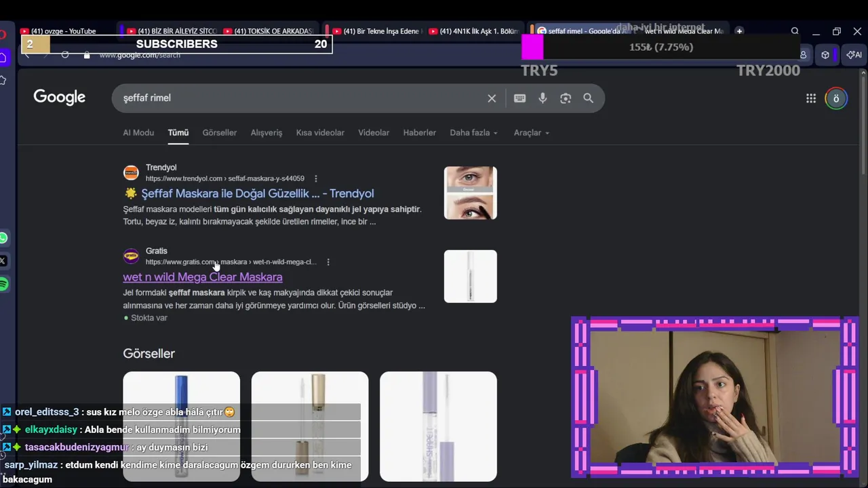
Task: Open 'wet n wild Mega Clear Maskara' link
Action: pos(203,277)
